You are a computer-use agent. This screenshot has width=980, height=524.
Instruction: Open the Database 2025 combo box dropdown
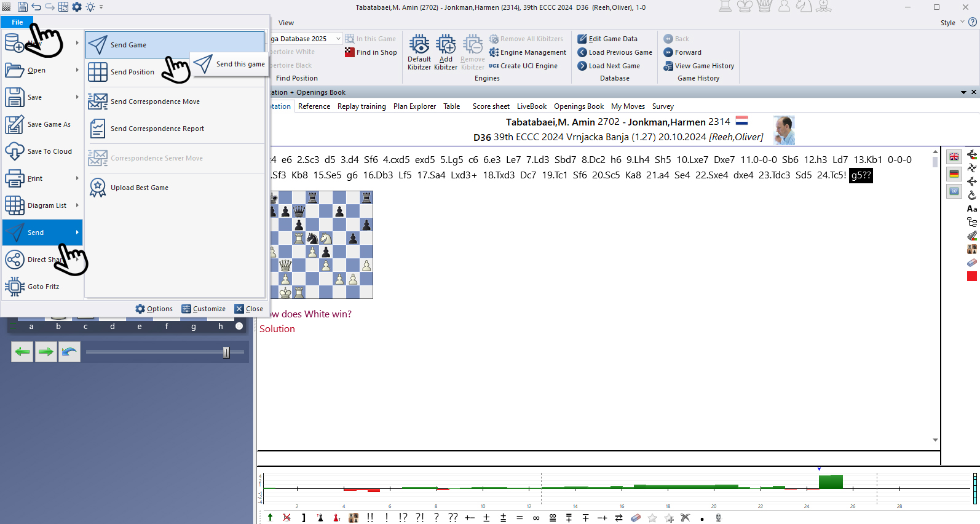point(338,39)
